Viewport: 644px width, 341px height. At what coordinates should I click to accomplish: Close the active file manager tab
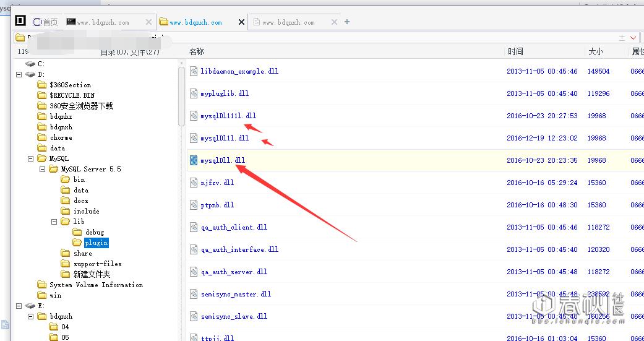(x=241, y=22)
